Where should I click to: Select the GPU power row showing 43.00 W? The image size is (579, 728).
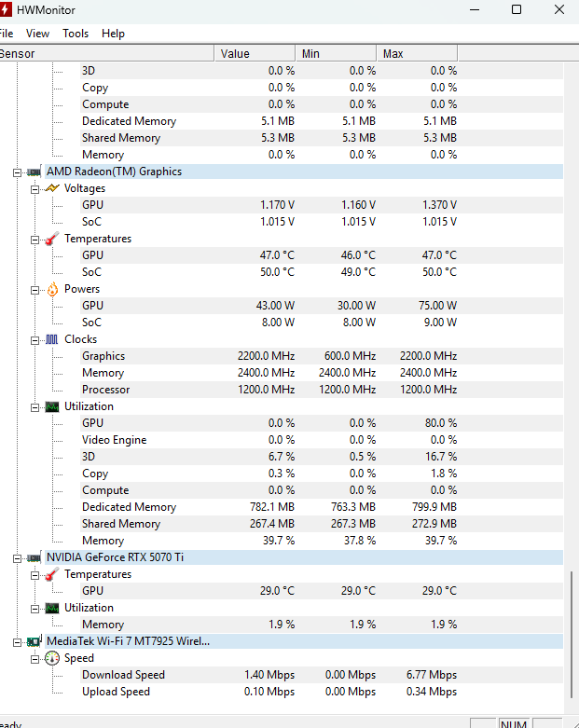322,306
